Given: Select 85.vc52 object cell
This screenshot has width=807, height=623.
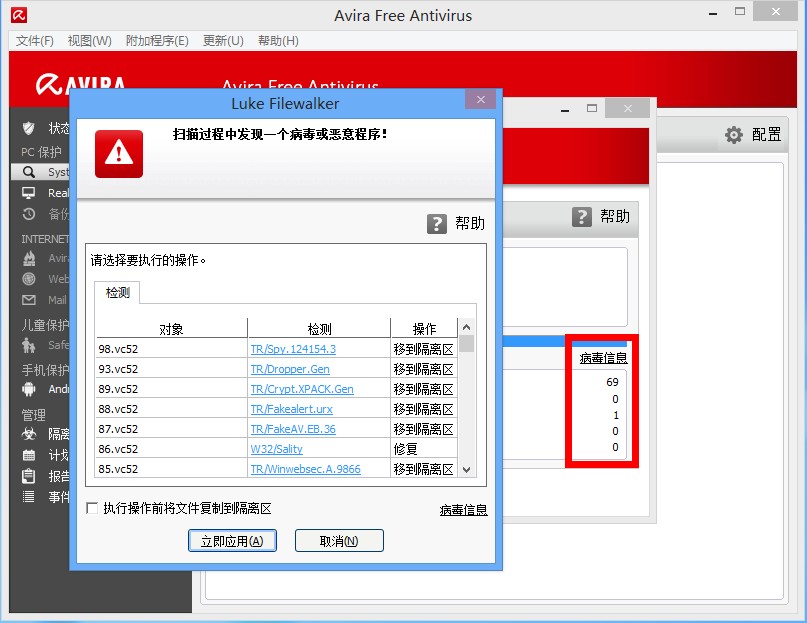Looking at the screenshot, I should coord(172,469).
